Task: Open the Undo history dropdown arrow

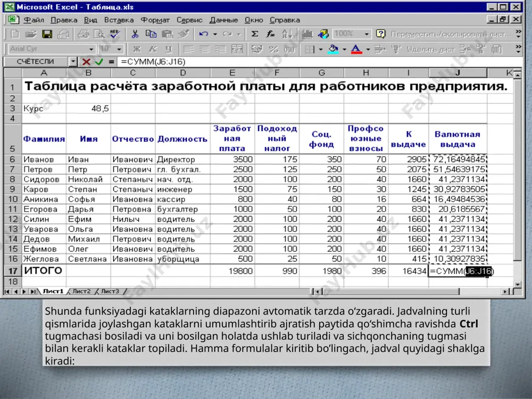Action: pyautogui.click(x=215, y=34)
